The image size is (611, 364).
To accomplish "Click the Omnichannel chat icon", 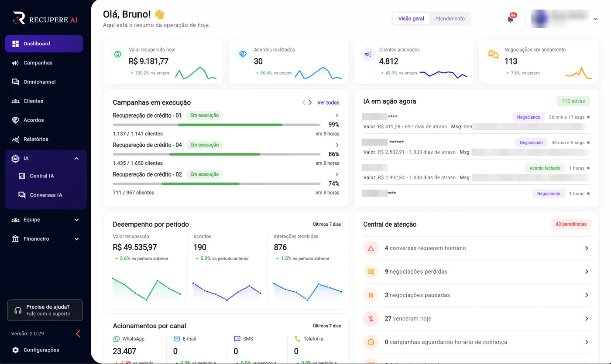I will pyautogui.click(x=16, y=82).
